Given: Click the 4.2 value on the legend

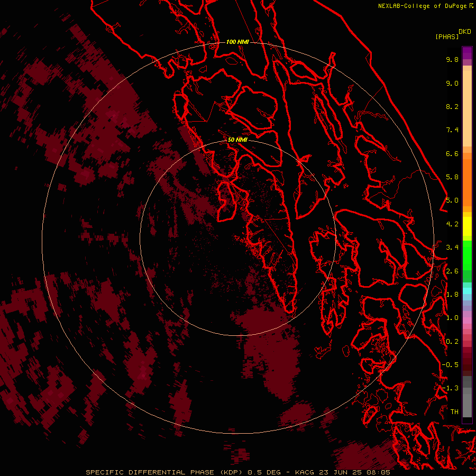Looking at the screenshot, I should point(452,224).
